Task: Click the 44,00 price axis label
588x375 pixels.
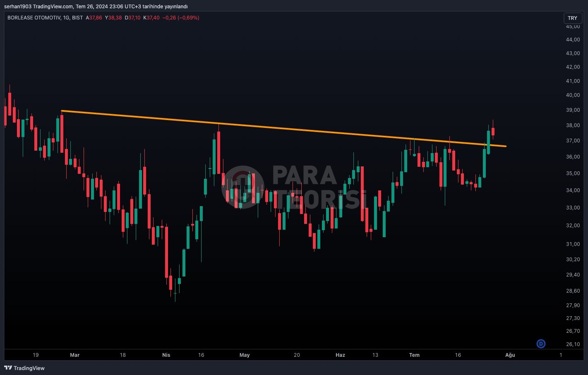Action: click(x=573, y=40)
